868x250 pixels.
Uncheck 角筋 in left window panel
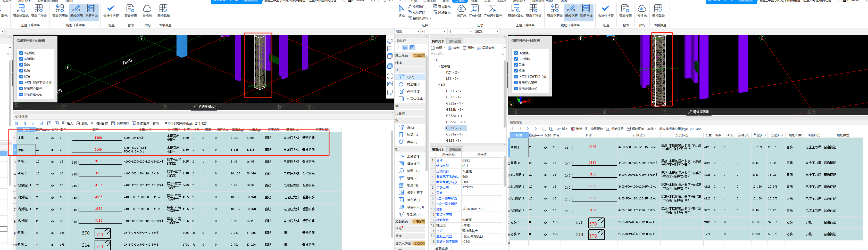coord(21,65)
